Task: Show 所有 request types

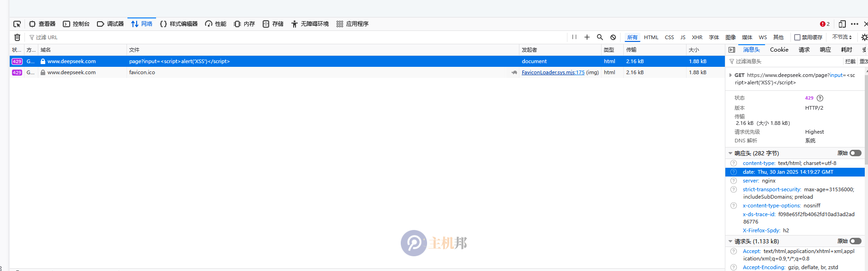Action: pos(632,37)
